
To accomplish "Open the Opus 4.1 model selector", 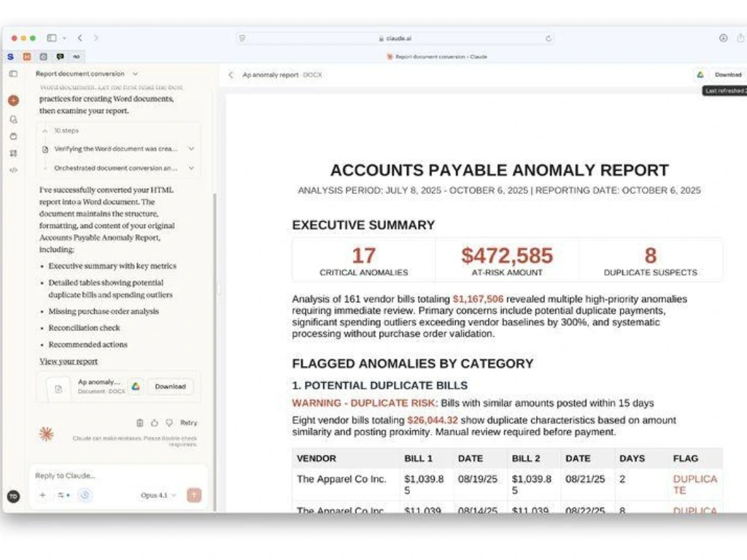I will coord(158,495).
